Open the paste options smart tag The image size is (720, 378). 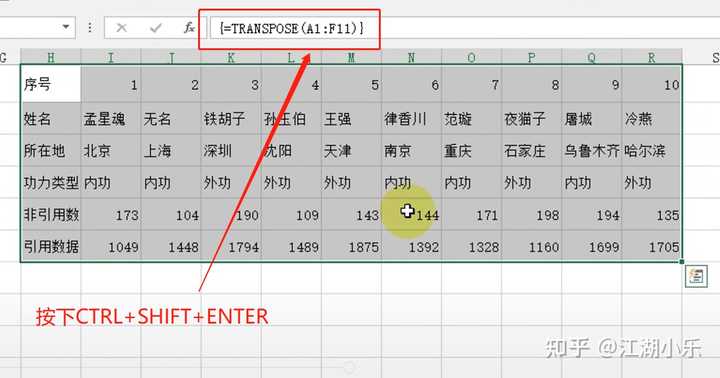(696, 276)
